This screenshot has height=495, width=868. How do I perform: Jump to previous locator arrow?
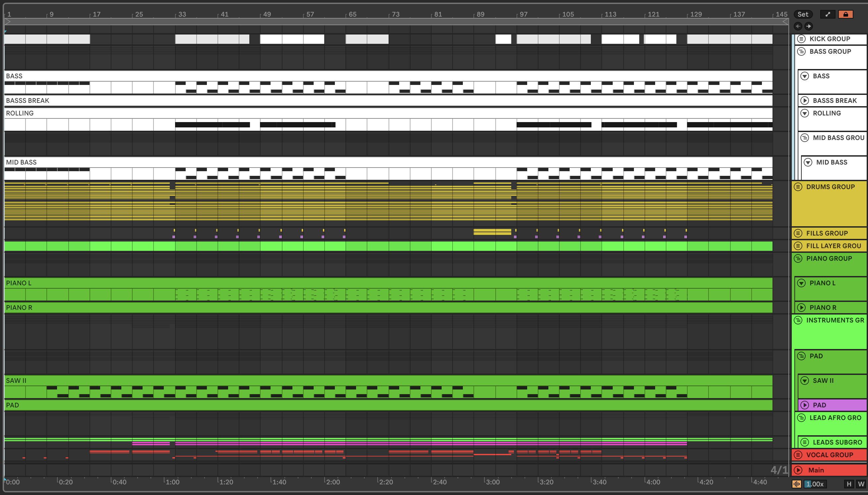click(x=798, y=26)
